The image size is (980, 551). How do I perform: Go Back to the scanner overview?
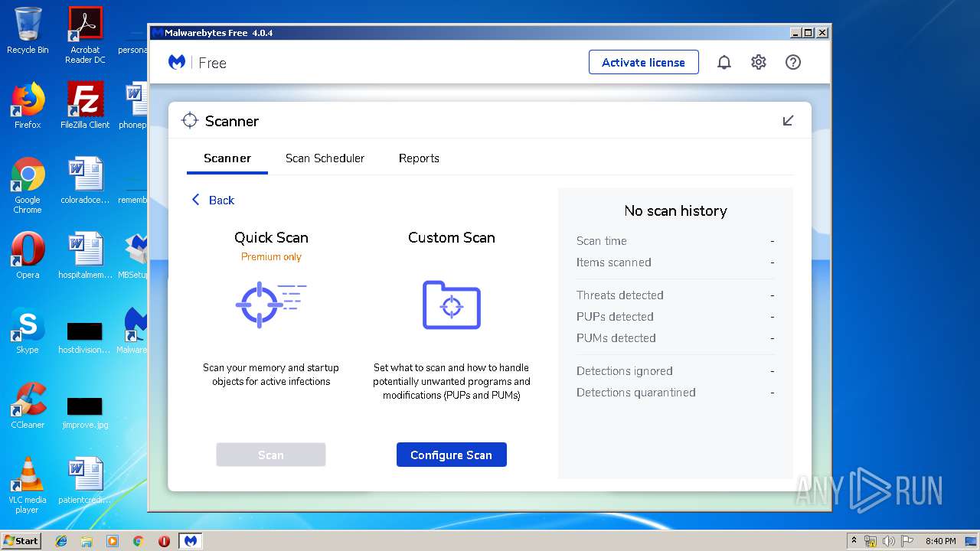click(x=213, y=200)
